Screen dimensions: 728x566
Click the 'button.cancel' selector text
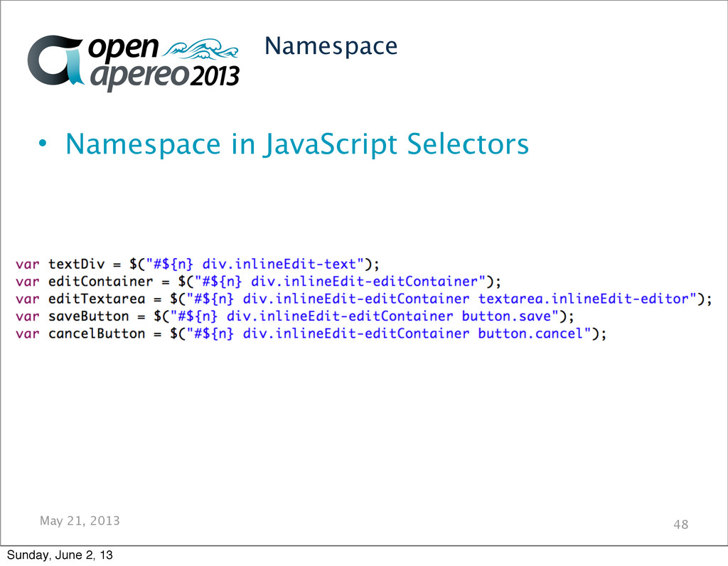coord(530,333)
